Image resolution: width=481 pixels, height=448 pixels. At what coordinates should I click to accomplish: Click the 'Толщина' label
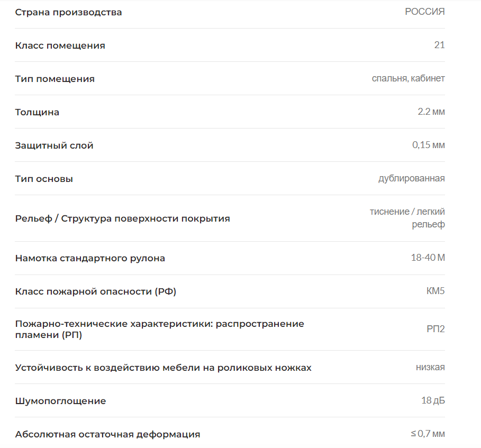click(37, 112)
